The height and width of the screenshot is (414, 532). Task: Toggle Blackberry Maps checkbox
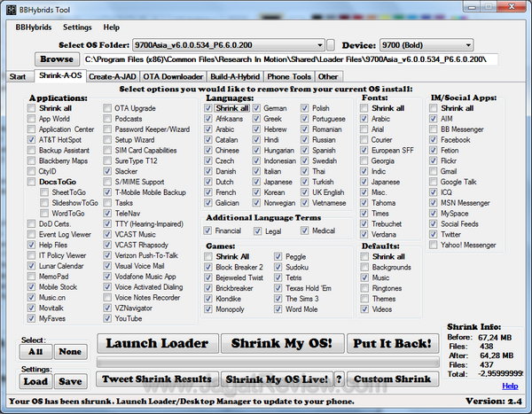click(x=31, y=160)
